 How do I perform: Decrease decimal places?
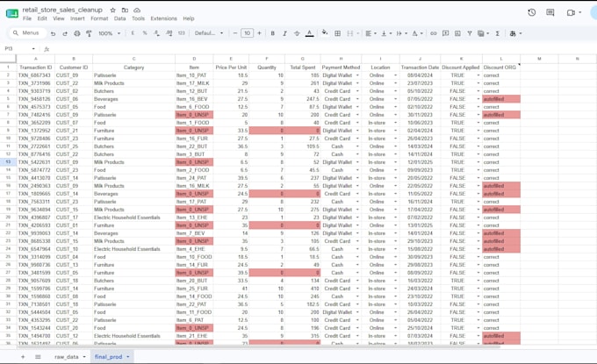(x=156, y=33)
